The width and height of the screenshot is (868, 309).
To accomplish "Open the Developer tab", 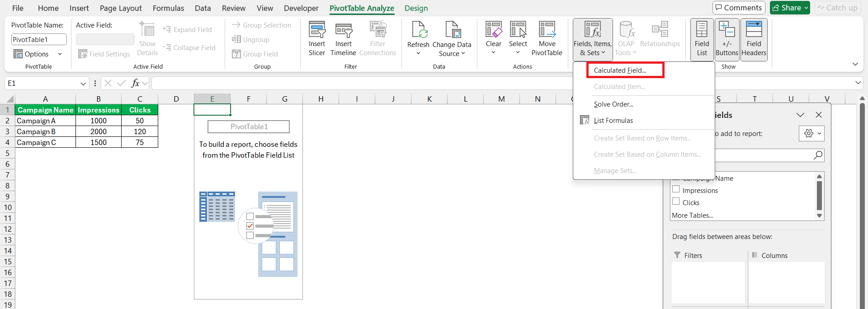I will click(x=301, y=8).
